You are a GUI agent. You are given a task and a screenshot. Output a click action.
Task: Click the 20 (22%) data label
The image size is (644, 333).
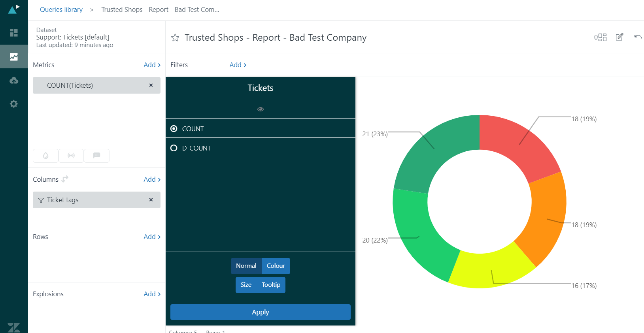(x=375, y=241)
